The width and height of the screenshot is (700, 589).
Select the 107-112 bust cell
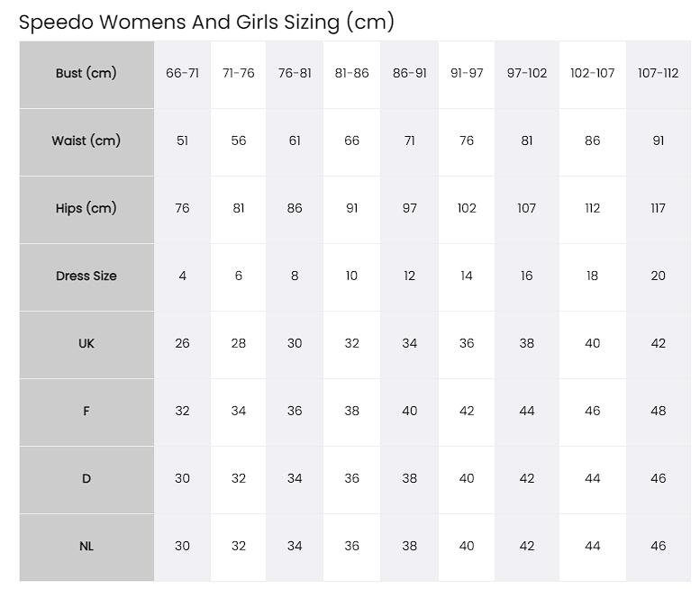click(659, 75)
